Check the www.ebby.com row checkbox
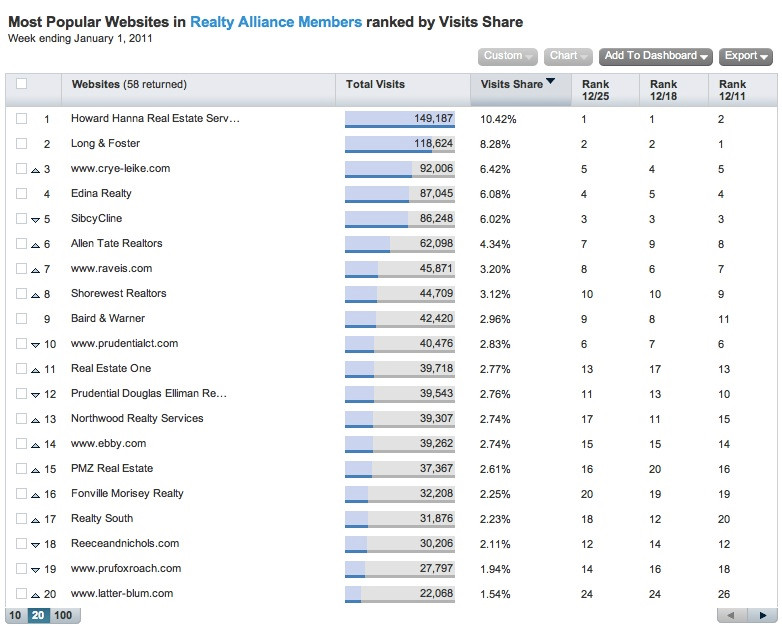This screenshot has height=628, width=782. (21, 443)
